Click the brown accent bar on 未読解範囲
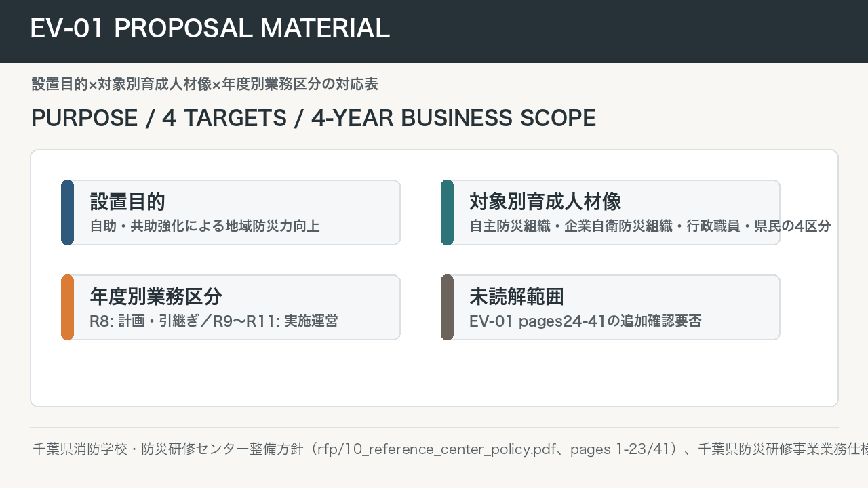 coord(447,308)
